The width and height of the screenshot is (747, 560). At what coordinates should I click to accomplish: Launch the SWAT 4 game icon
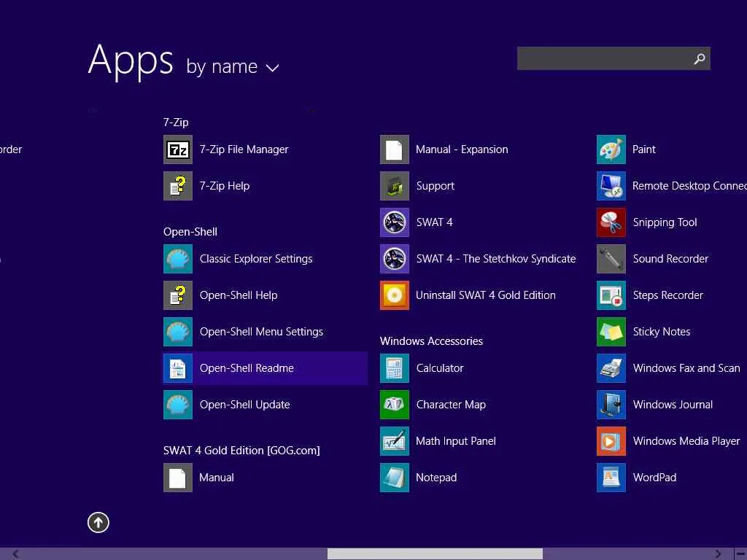(x=395, y=222)
